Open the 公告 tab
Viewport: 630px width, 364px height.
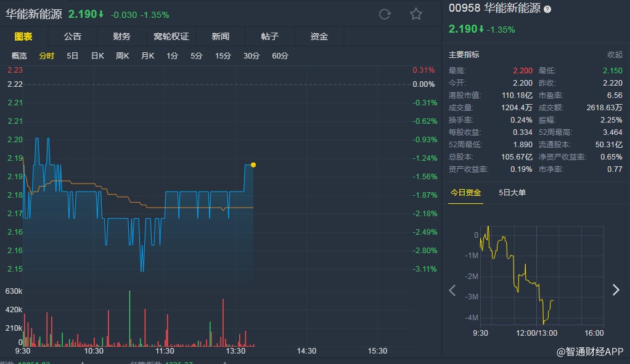[72, 36]
